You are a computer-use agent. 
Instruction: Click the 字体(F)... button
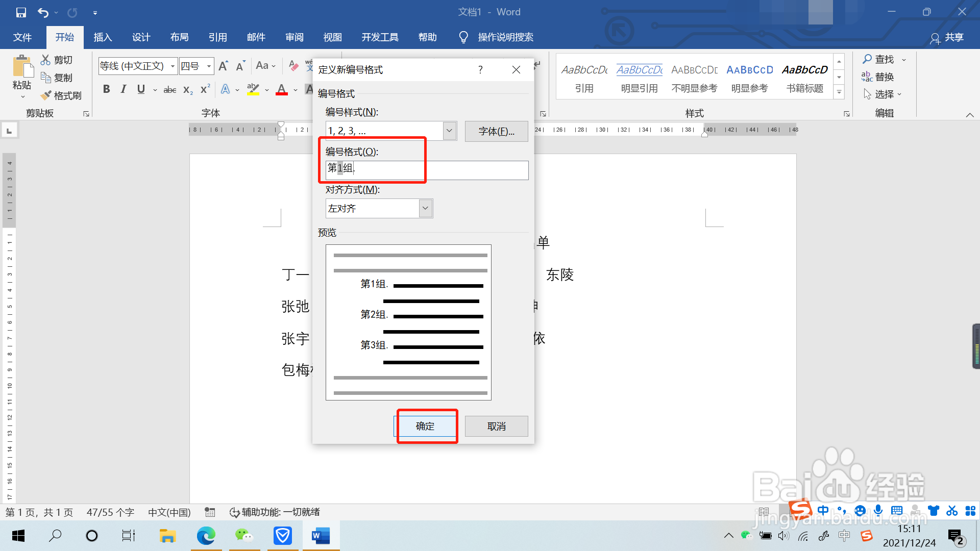496,131
